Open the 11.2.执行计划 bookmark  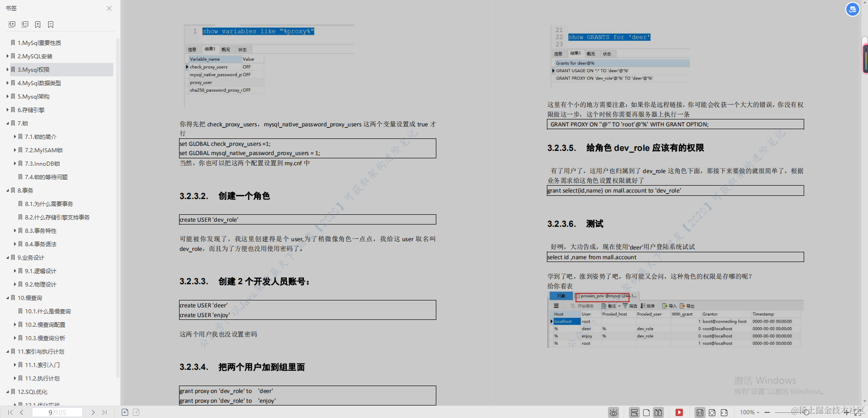(42, 379)
